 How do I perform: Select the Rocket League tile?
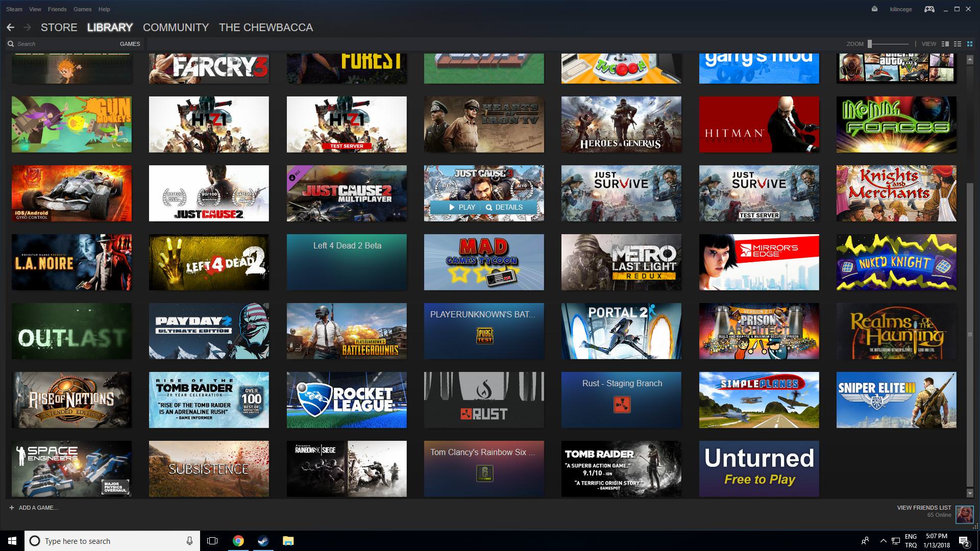[347, 400]
